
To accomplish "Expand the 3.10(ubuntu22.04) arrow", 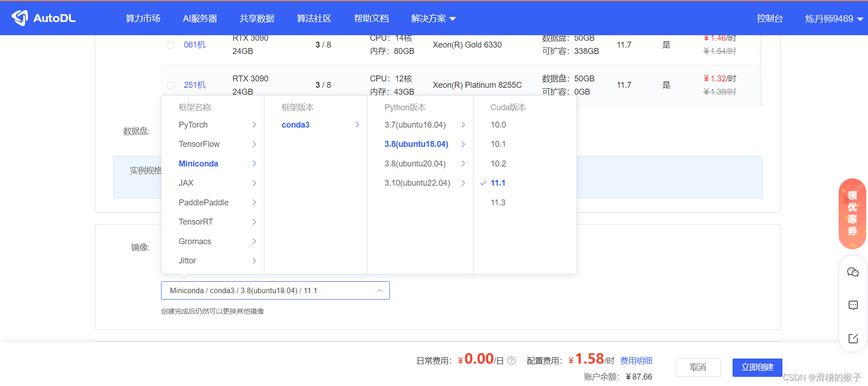I will click(x=463, y=183).
